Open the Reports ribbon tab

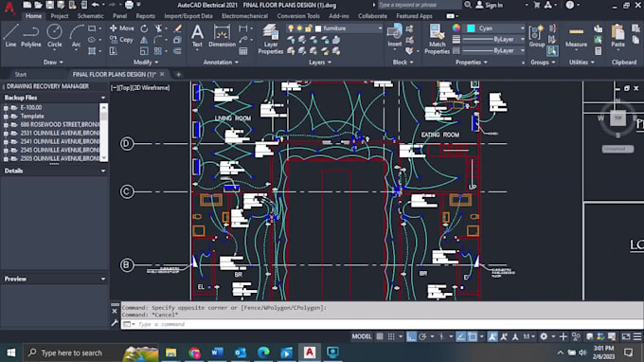[x=146, y=16]
